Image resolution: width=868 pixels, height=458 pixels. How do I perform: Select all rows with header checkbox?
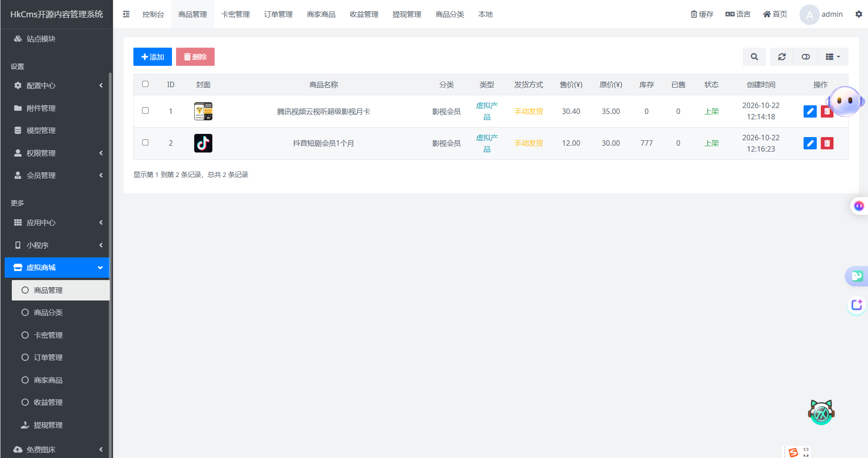(x=145, y=84)
